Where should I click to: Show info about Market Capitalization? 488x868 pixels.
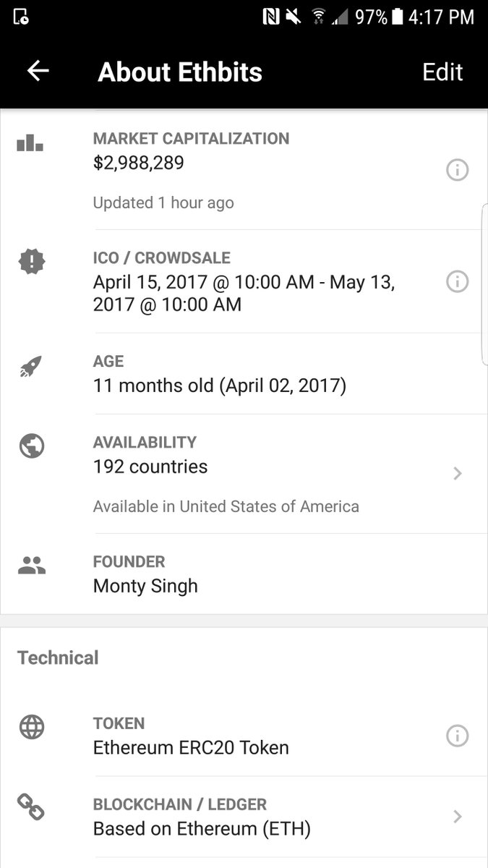click(457, 170)
